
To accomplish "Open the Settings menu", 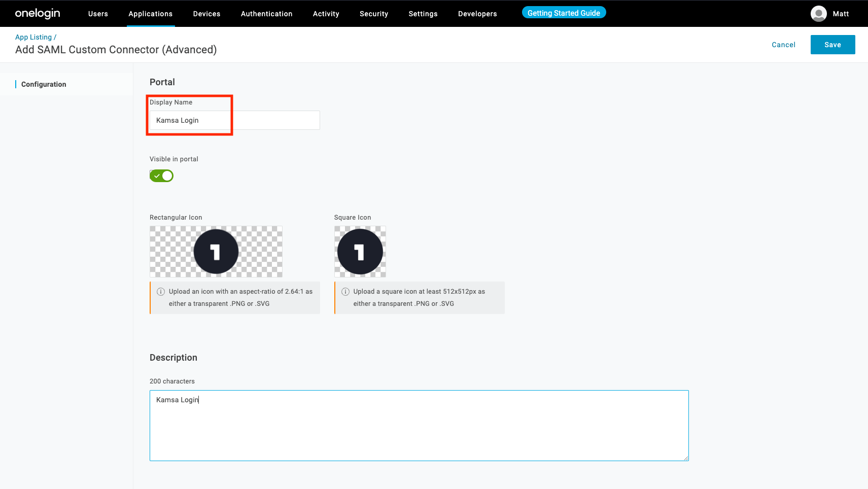I will [x=423, y=14].
